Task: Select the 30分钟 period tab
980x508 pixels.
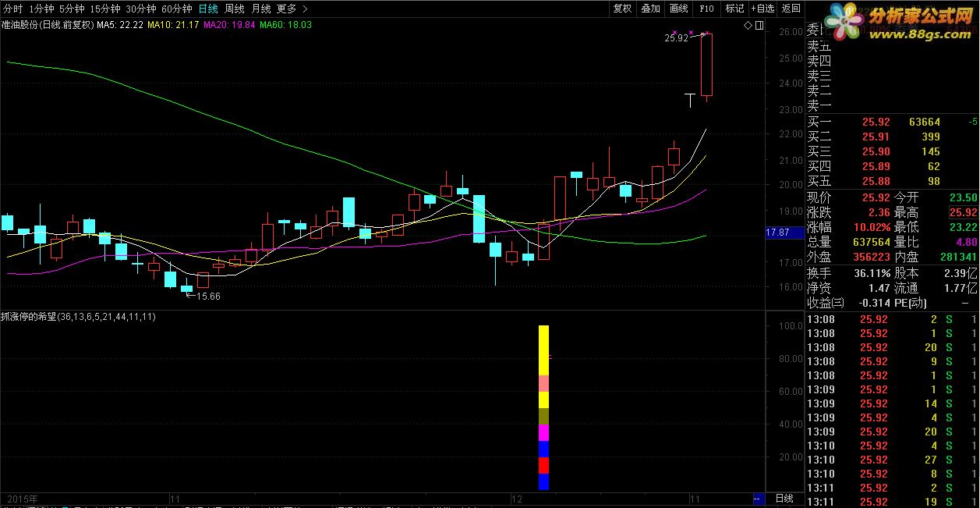Action: coord(140,9)
